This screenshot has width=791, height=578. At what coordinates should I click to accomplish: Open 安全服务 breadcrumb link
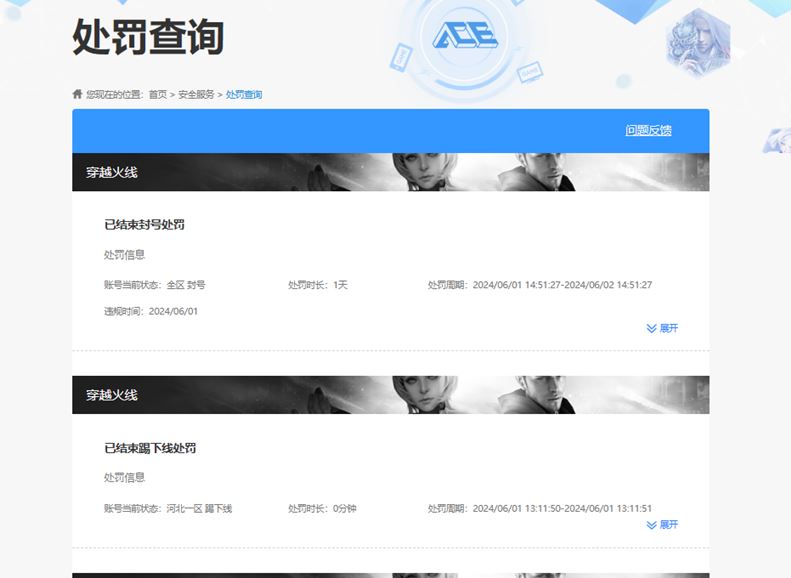196,94
